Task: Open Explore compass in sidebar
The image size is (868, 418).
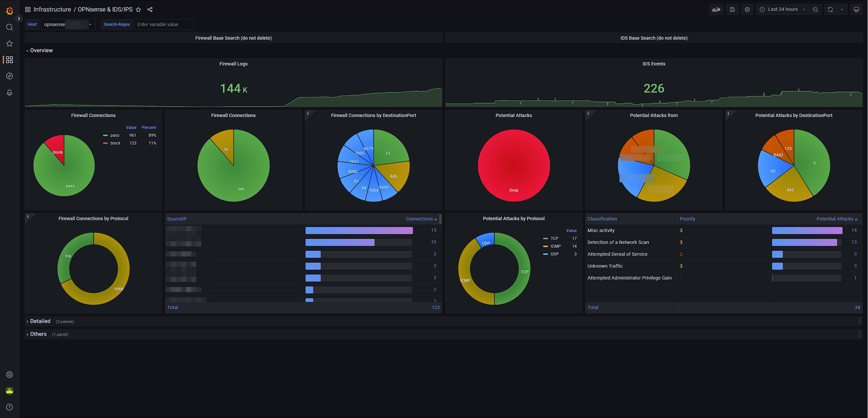Action: [9, 76]
